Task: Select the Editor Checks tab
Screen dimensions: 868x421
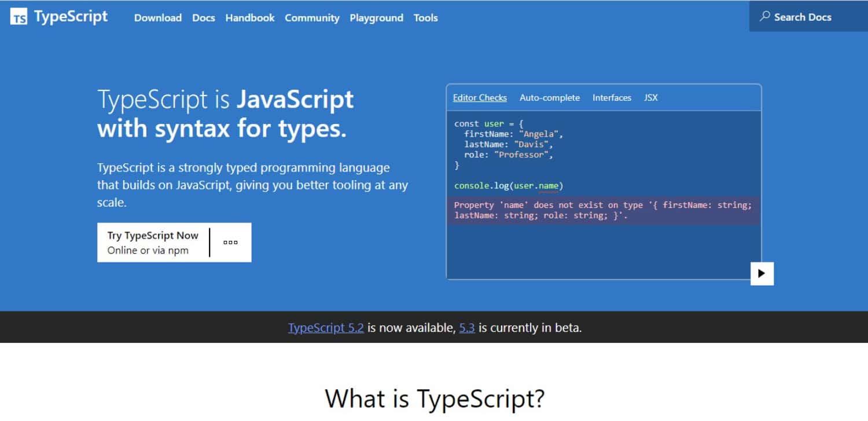Action: pos(480,98)
